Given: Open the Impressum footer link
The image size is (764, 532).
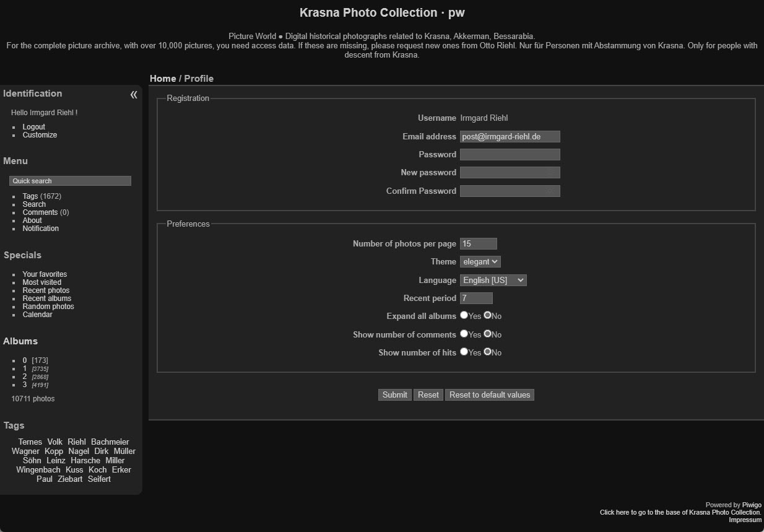Looking at the screenshot, I should (x=745, y=520).
